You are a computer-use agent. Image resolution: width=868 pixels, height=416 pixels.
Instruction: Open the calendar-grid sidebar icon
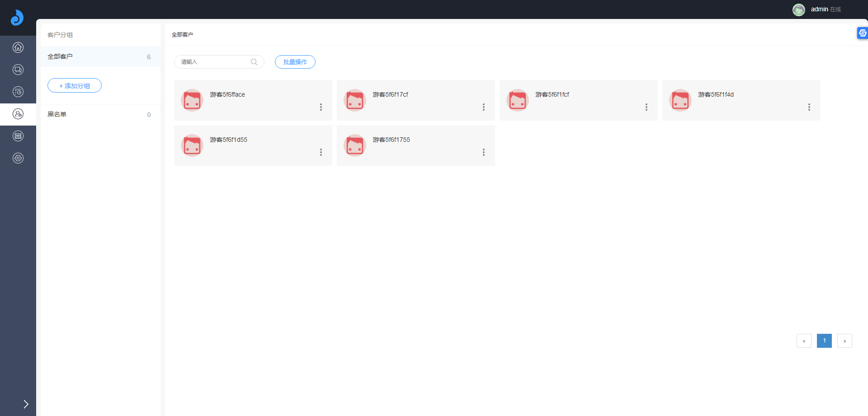pos(18,136)
